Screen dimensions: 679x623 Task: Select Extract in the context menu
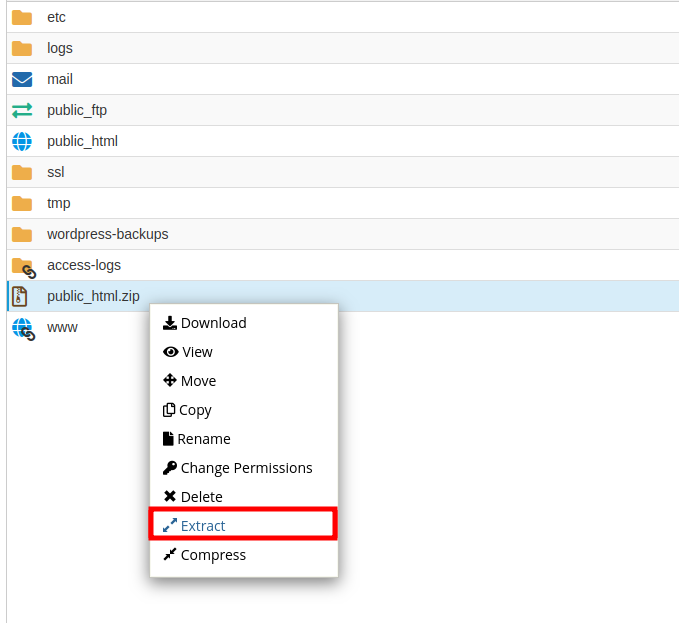[x=243, y=524]
